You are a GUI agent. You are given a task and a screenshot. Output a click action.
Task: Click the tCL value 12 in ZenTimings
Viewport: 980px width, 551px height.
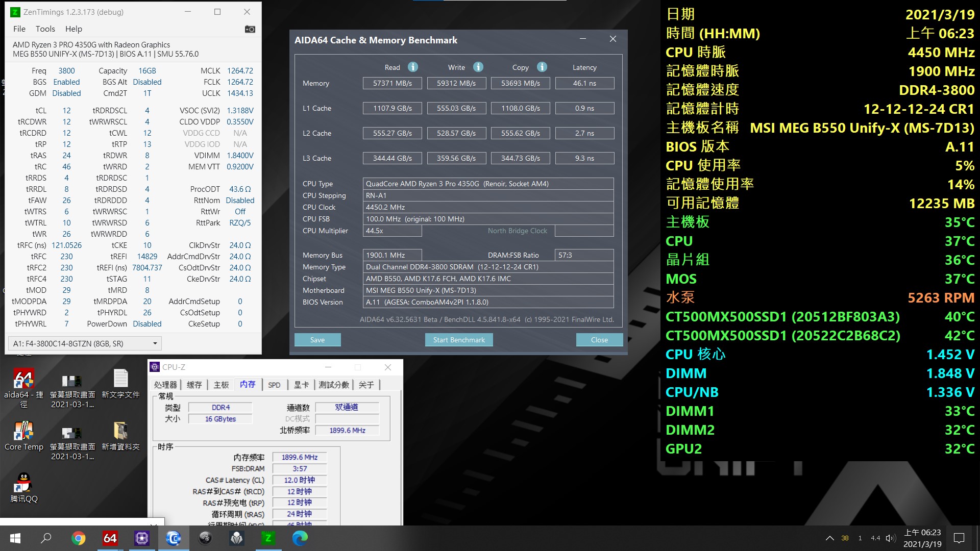click(x=66, y=110)
